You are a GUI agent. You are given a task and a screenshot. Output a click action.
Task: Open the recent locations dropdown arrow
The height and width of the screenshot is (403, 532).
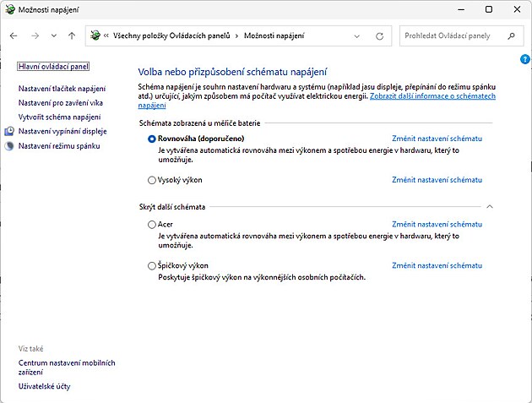tap(54, 36)
